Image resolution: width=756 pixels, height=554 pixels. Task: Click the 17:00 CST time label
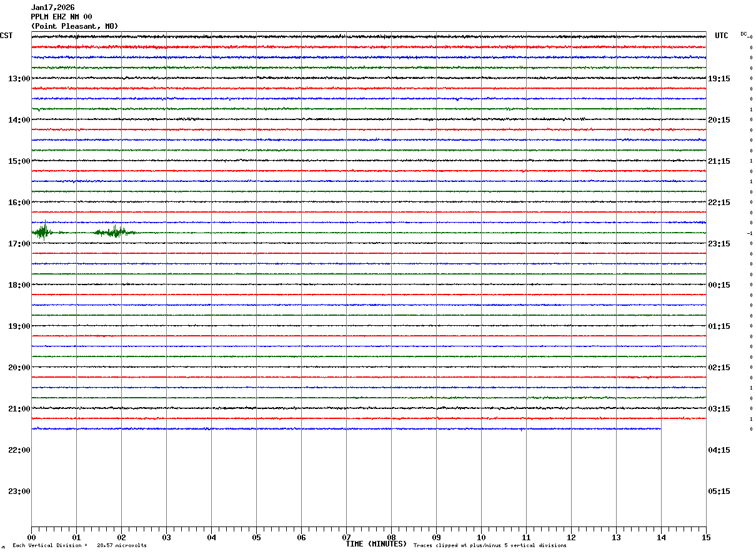tap(19, 244)
